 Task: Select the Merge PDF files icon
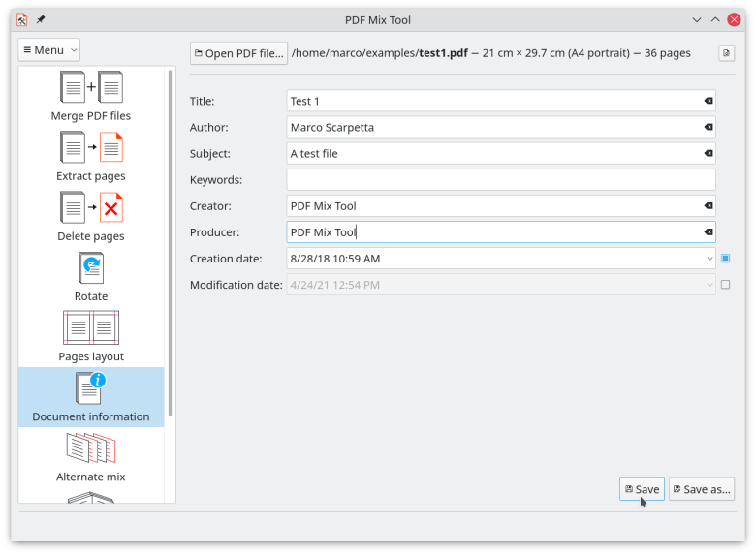tap(91, 87)
